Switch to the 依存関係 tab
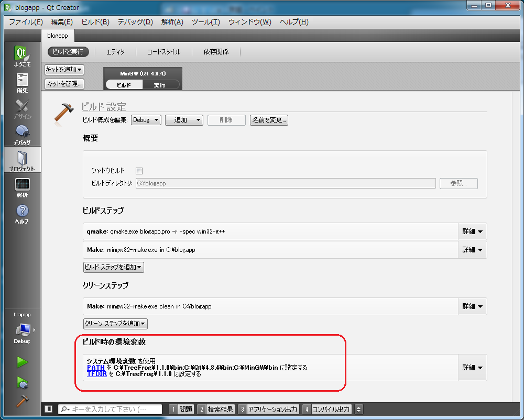The image size is (524, 420). (x=216, y=52)
